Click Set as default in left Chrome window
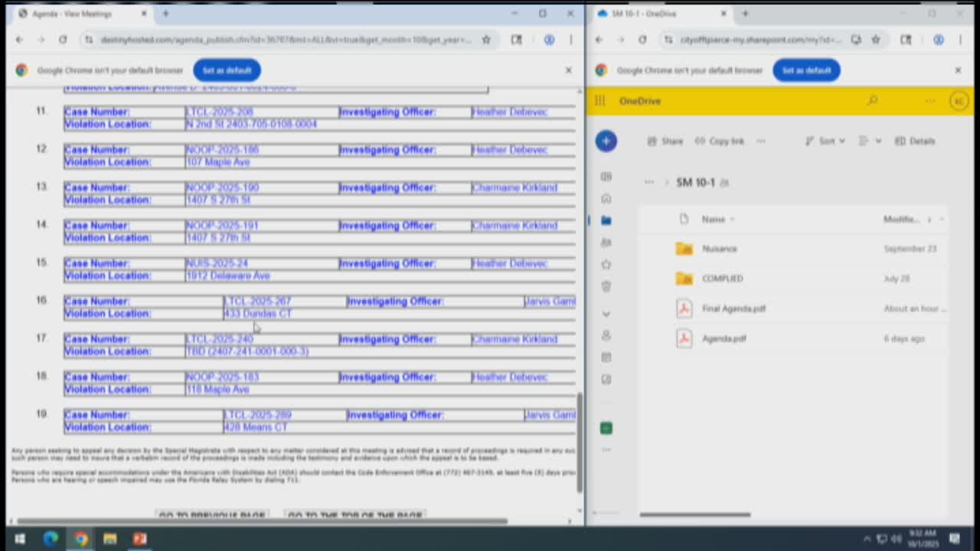Screen dimensions: 980x551 tap(227, 70)
